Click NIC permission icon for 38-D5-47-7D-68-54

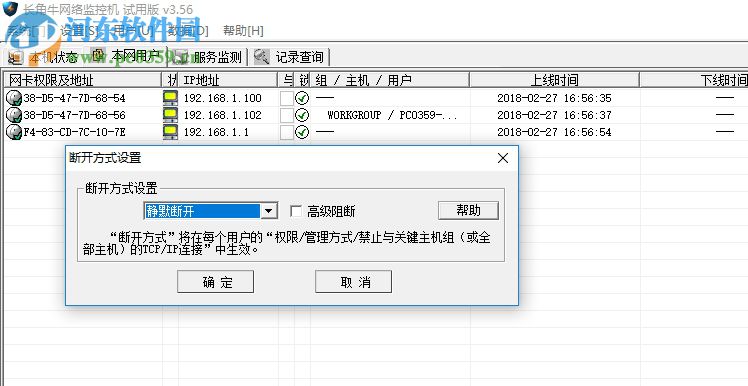click(x=14, y=98)
